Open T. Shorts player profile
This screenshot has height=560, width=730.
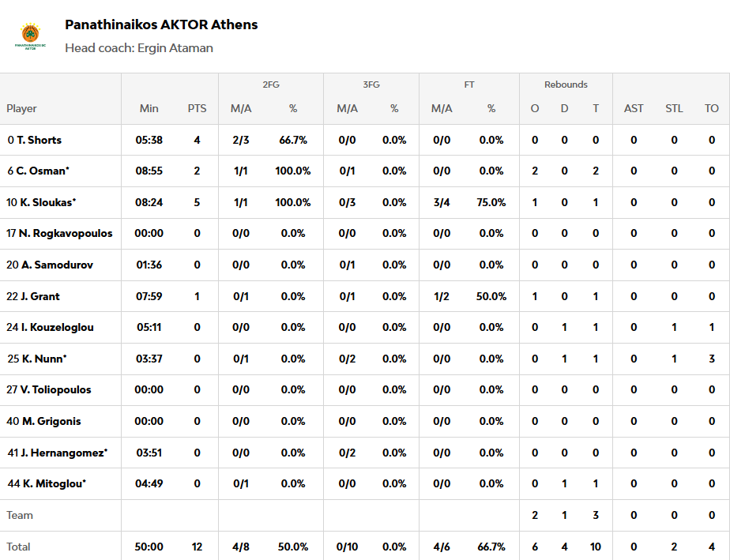(39, 140)
